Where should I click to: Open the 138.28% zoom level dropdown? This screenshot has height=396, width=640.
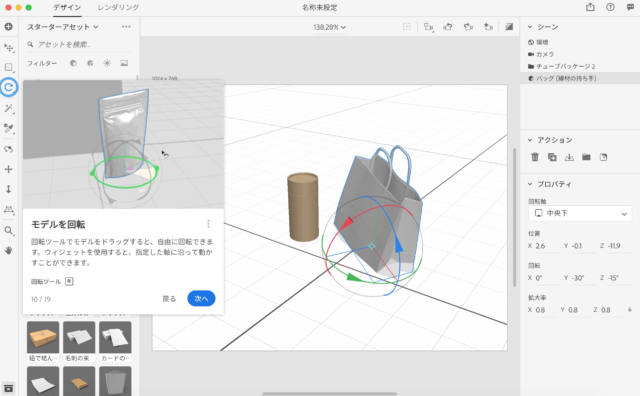(329, 27)
